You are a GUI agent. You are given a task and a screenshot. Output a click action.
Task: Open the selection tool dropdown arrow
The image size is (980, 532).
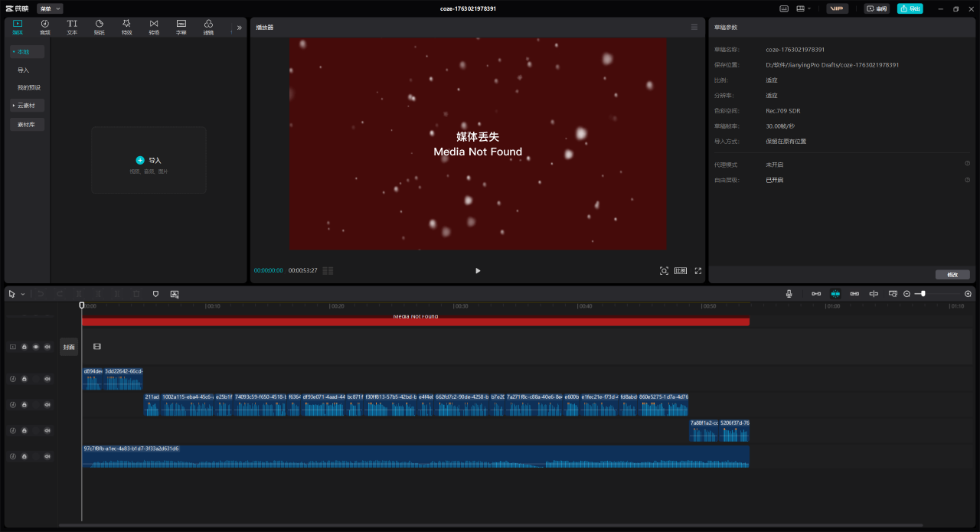click(23, 294)
